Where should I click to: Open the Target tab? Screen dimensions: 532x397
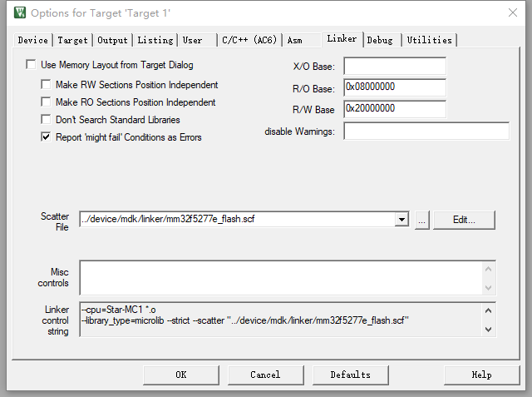tap(72, 40)
